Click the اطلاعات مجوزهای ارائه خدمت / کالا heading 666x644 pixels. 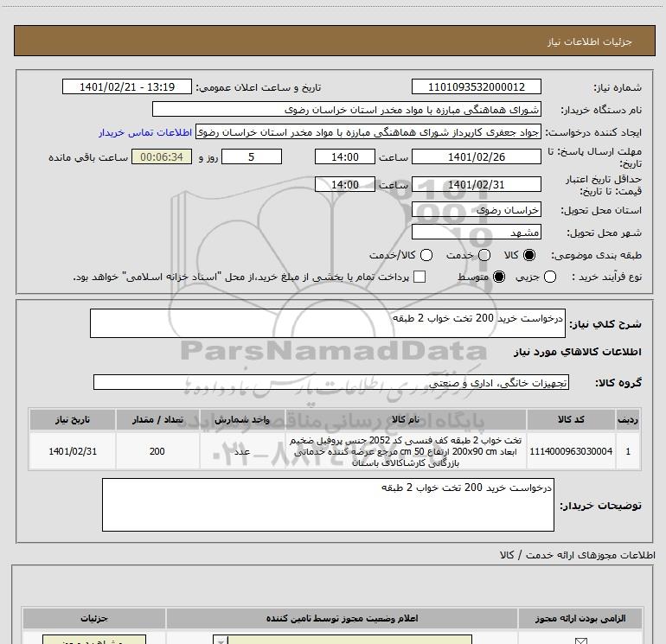pyautogui.click(x=577, y=555)
